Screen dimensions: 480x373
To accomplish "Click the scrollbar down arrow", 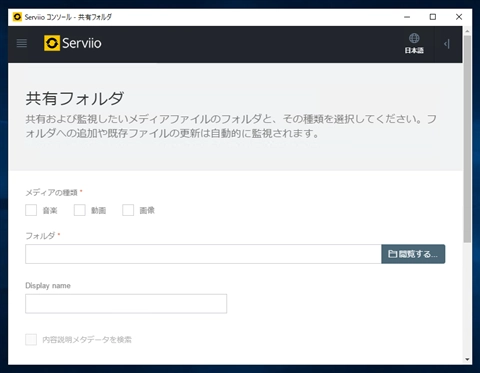I will click(467, 359).
